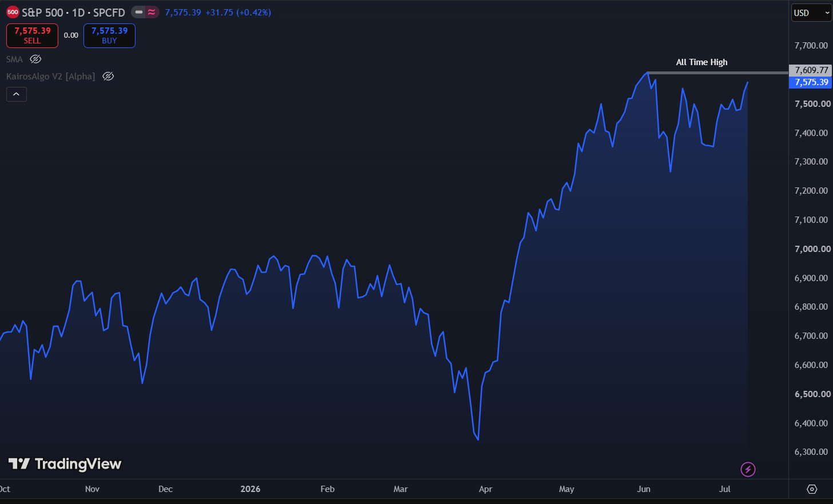Click the current price 7,575.39 axis label
Screen dimensions: 833x504
coord(811,82)
